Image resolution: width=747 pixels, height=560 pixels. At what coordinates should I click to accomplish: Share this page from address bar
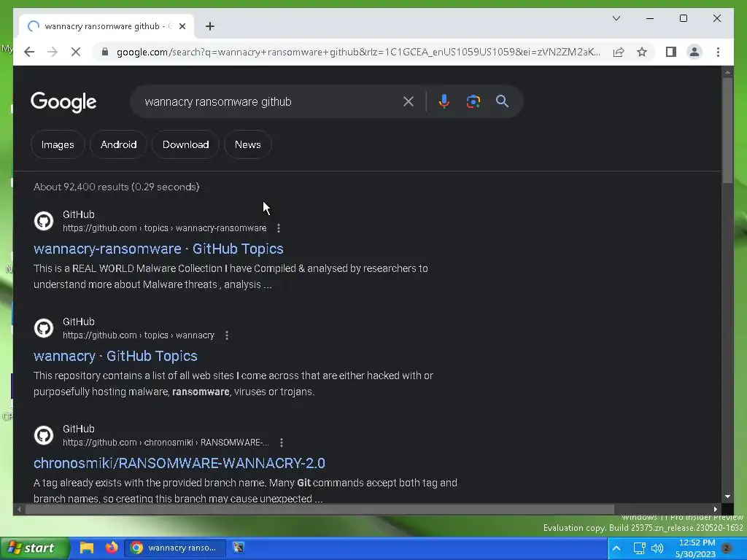pyautogui.click(x=619, y=52)
